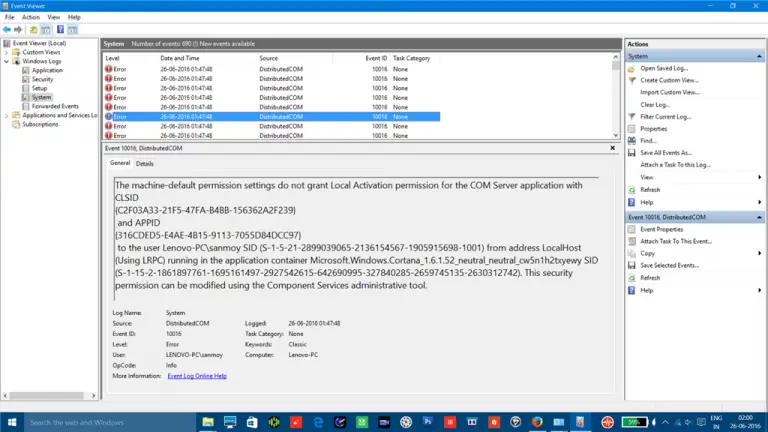Click the Forward arrow toolbar icon
Image resolution: width=768 pixels, height=432 pixels.
point(18,30)
